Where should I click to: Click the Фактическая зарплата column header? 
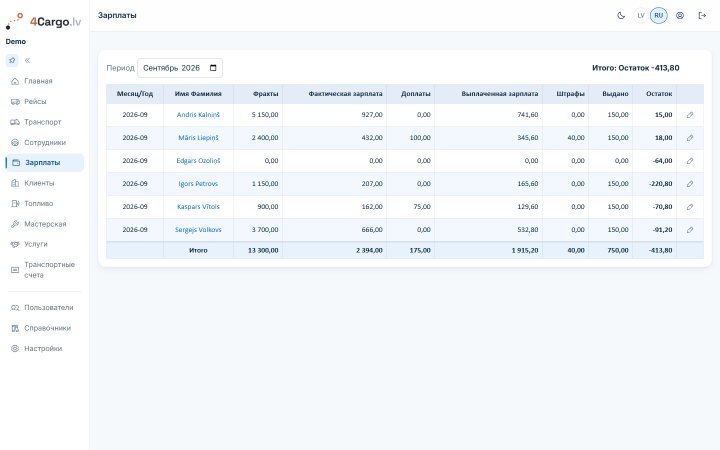click(334, 94)
